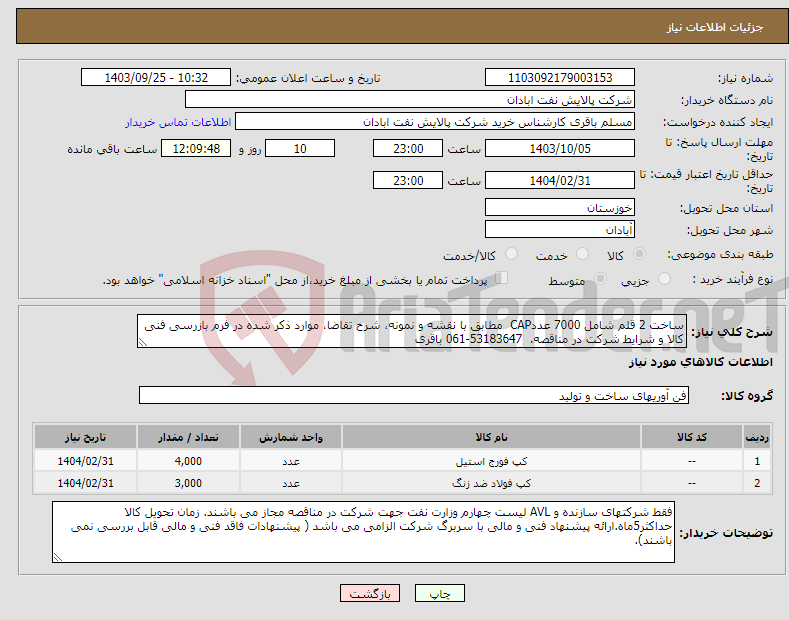Screen dimensions: 789x620
Task: Click the request creator field مسلم باقری
Action: (x=435, y=122)
